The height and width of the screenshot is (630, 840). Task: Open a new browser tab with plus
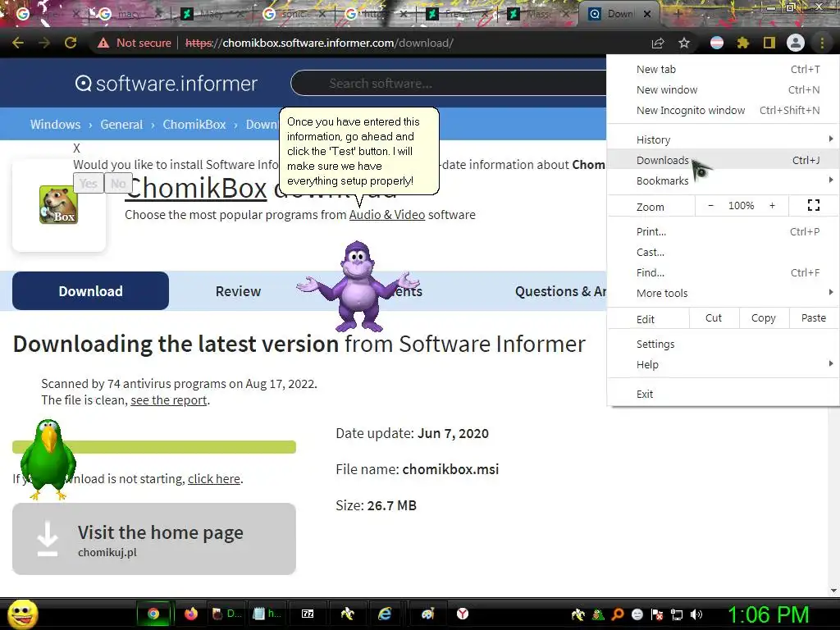(x=678, y=15)
